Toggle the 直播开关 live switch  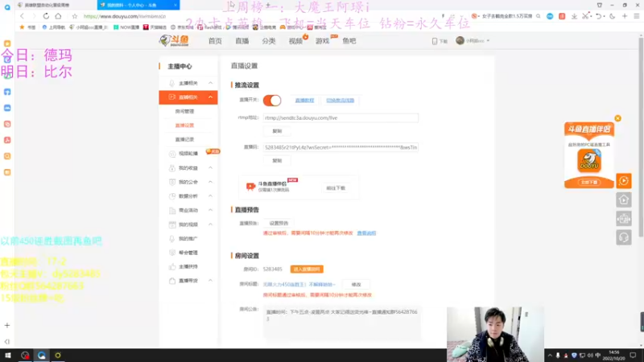(272, 100)
